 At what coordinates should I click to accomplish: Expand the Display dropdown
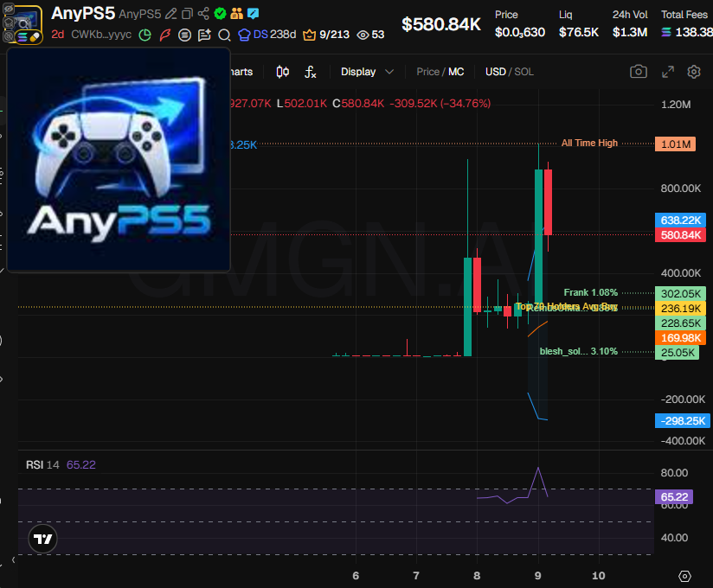coord(367,72)
